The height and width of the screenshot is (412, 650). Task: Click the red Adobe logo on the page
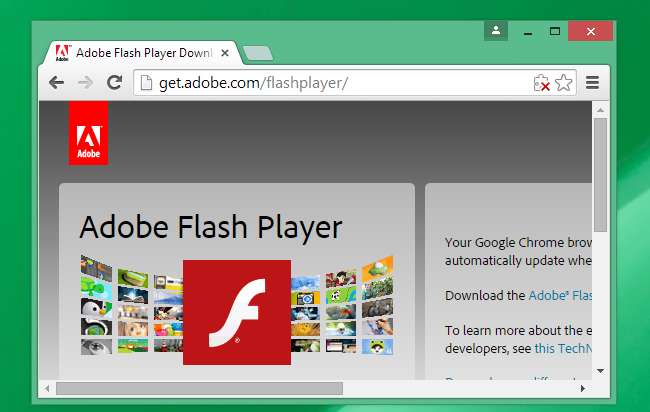point(88,133)
